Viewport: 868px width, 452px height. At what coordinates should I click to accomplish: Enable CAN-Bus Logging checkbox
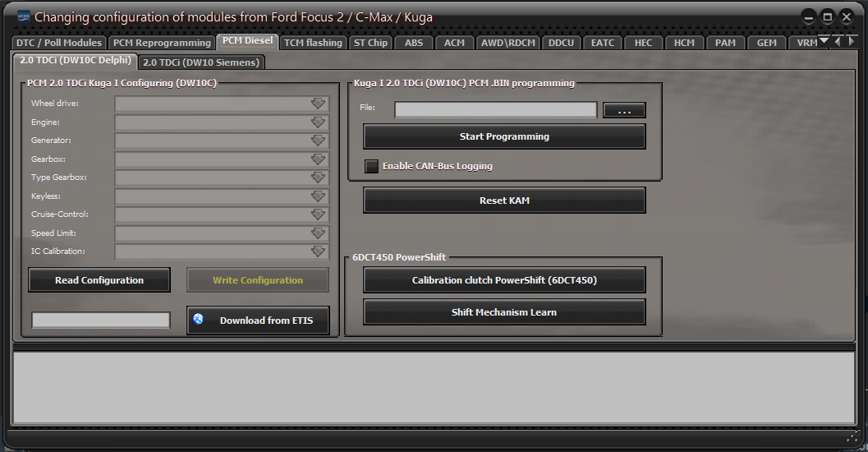372,166
